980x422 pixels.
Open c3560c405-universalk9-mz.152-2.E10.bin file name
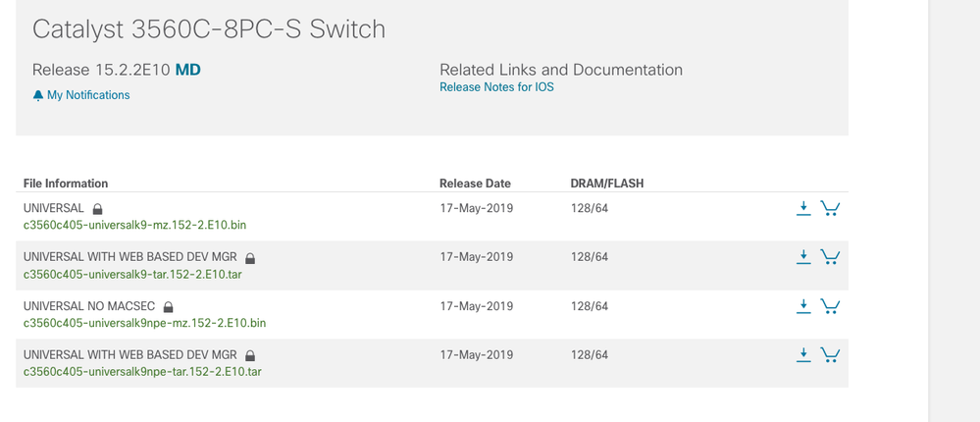tap(135, 225)
